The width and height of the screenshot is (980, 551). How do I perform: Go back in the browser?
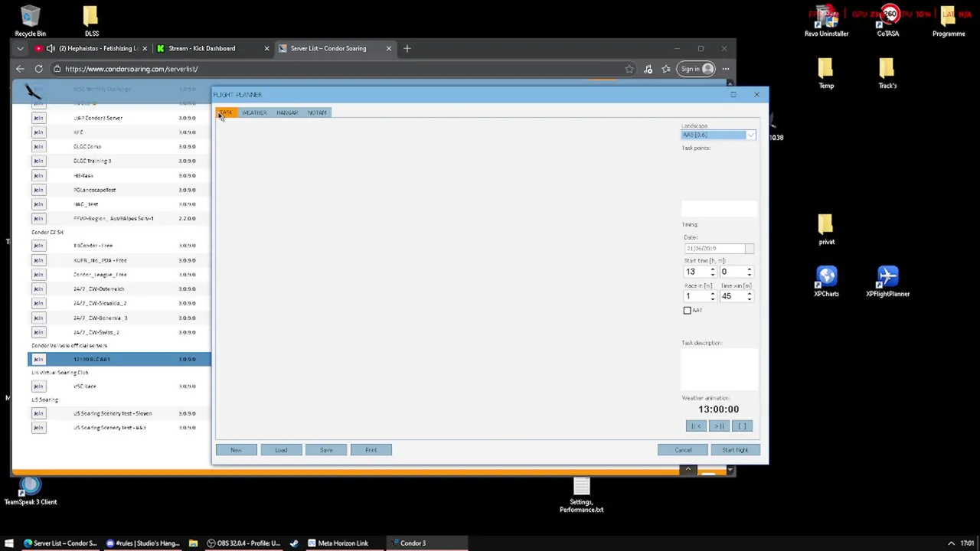pyautogui.click(x=20, y=69)
